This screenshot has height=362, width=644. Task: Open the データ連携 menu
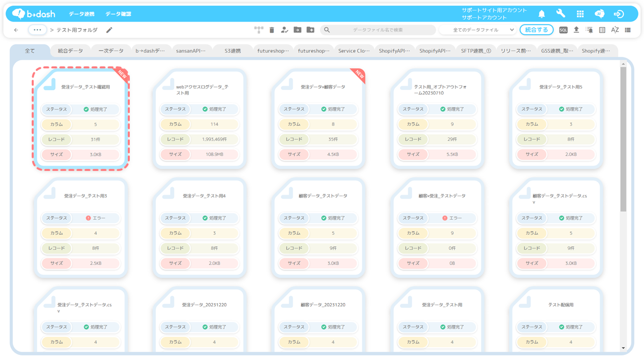[x=81, y=14]
